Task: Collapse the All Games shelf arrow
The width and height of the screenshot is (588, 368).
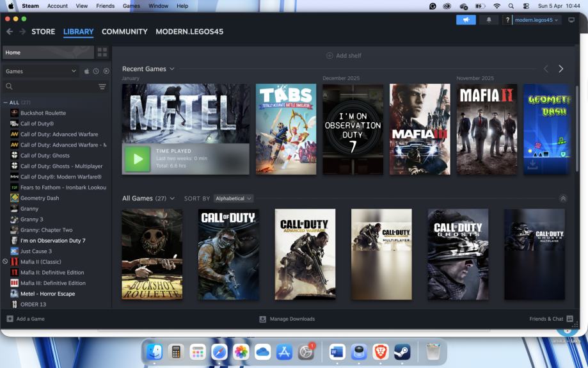Action: click(563, 198)
